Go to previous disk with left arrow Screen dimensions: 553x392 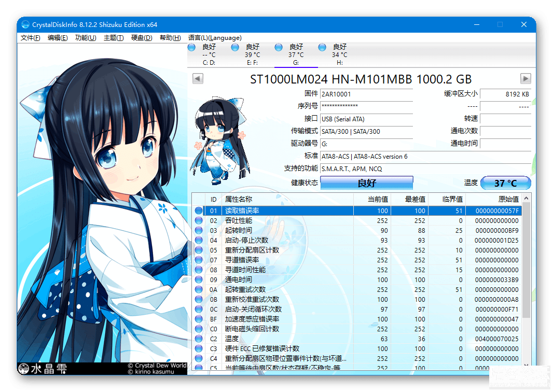(x=198, y=78)
